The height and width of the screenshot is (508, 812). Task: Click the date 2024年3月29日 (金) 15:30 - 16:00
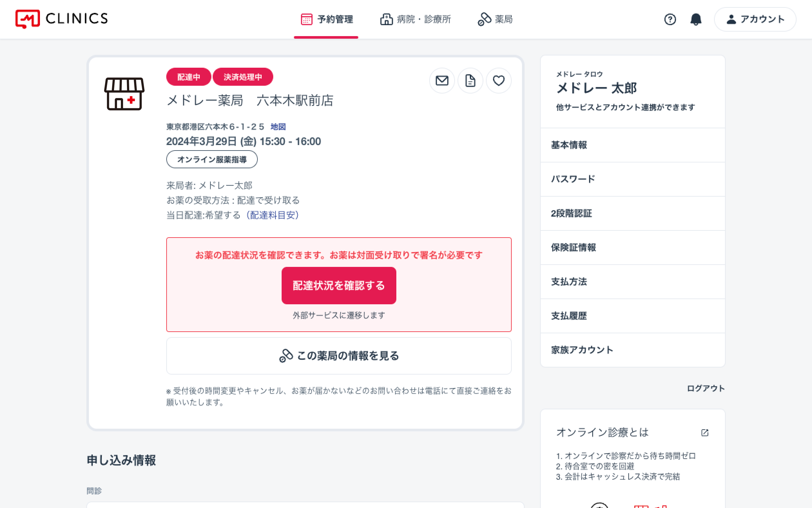point(244,142)
